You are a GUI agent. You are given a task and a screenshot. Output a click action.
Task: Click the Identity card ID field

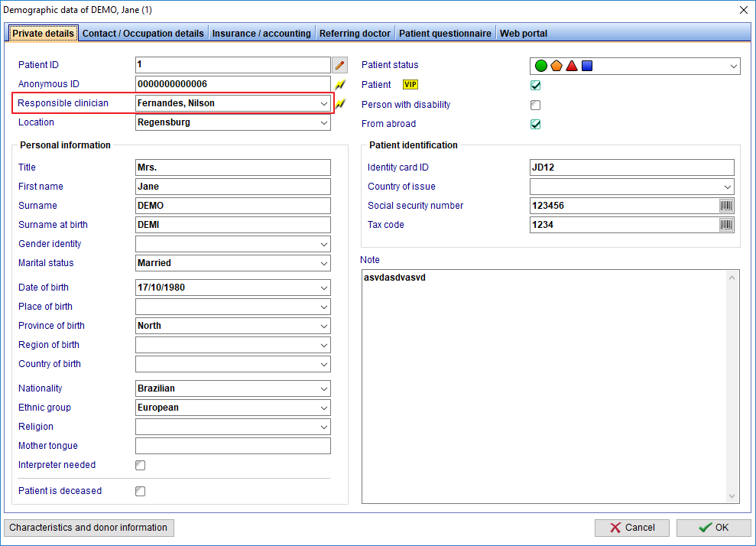(632, 167)
